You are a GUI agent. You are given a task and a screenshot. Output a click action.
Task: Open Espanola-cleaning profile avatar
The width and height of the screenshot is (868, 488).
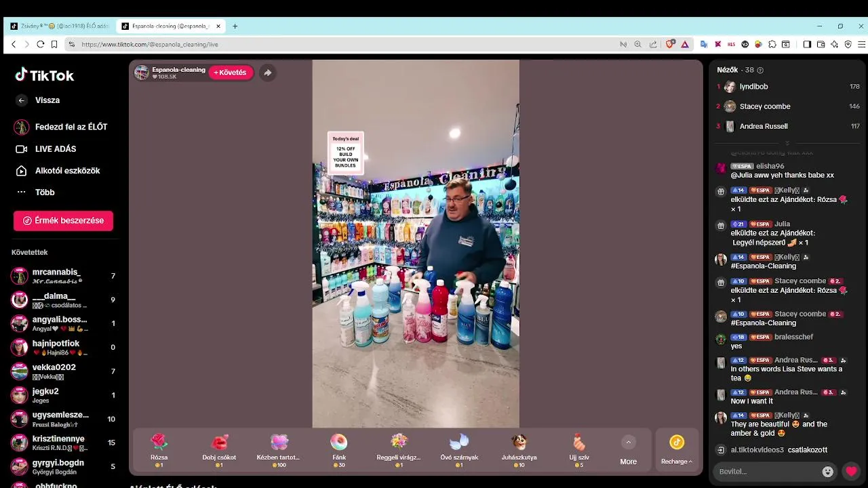(142, 73)
